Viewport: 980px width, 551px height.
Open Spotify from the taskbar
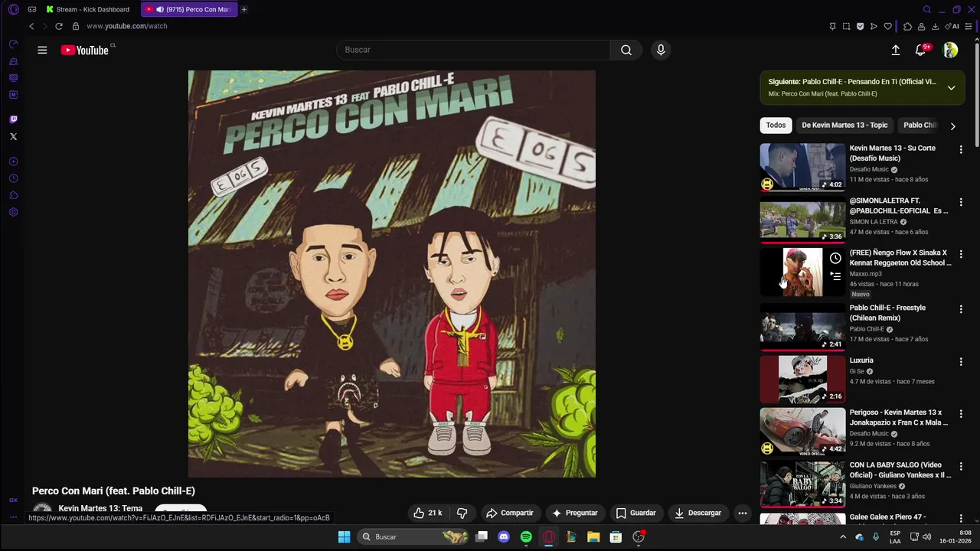[526, 536]
